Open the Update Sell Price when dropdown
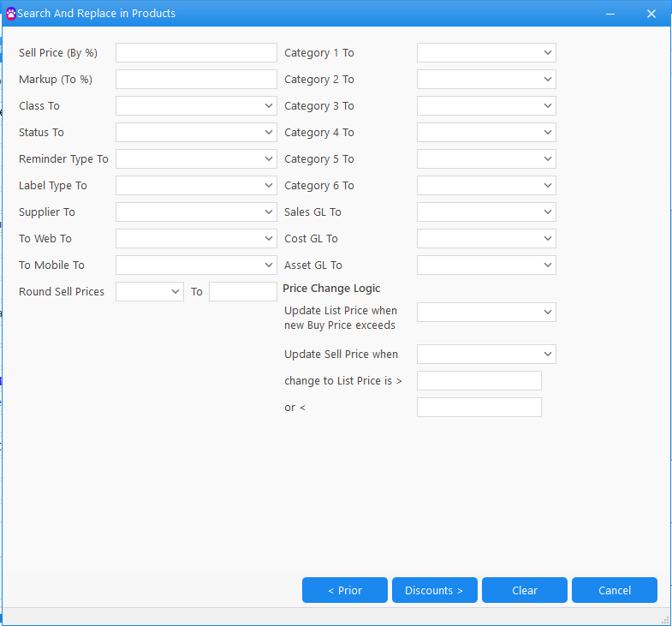 [x=486, y=355]
